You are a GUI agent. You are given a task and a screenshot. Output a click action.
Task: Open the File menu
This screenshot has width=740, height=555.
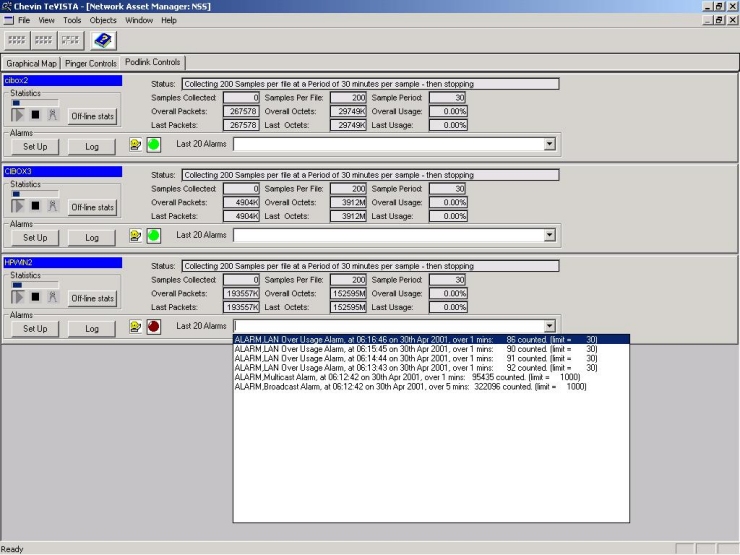tap(24, 20)
